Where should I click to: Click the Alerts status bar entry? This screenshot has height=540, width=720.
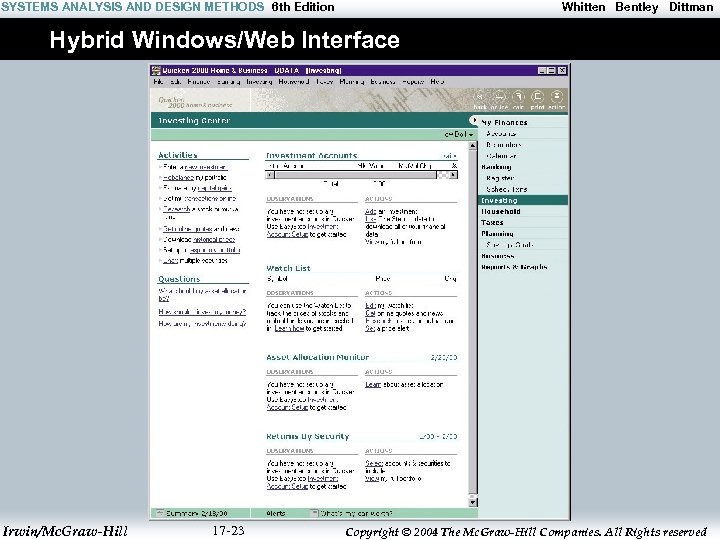click(x=276, y=513)
